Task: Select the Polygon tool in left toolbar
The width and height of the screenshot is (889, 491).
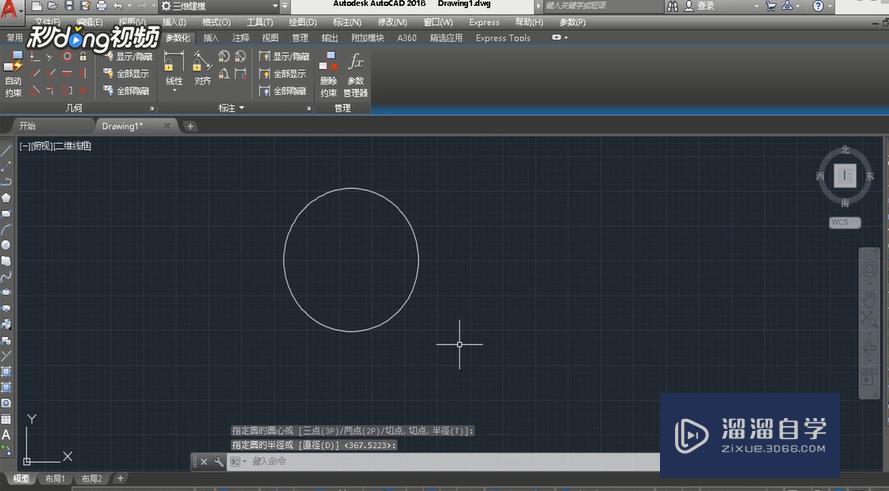Action: click(6, 197)
